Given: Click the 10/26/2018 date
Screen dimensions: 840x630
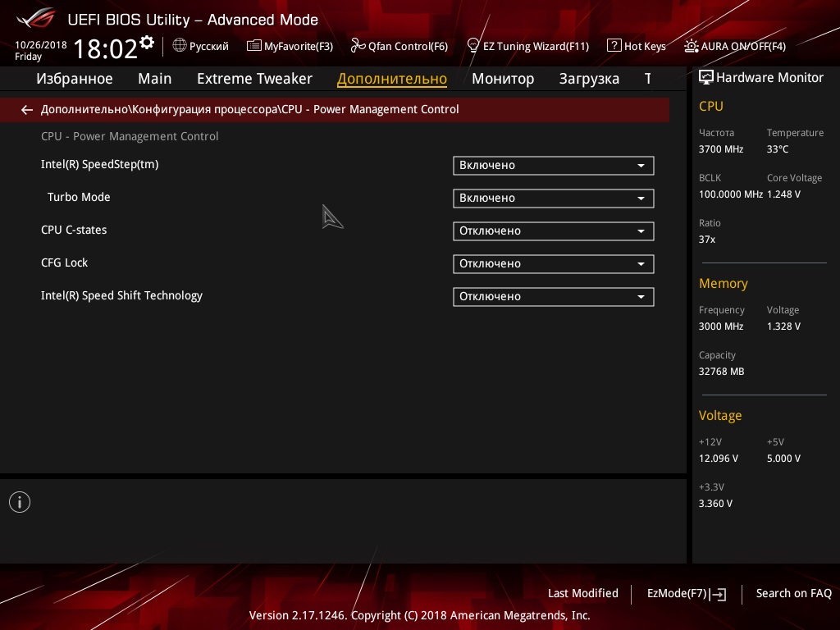Looking at the screenshot, I should pyautogui.click(x=41, y=45).
